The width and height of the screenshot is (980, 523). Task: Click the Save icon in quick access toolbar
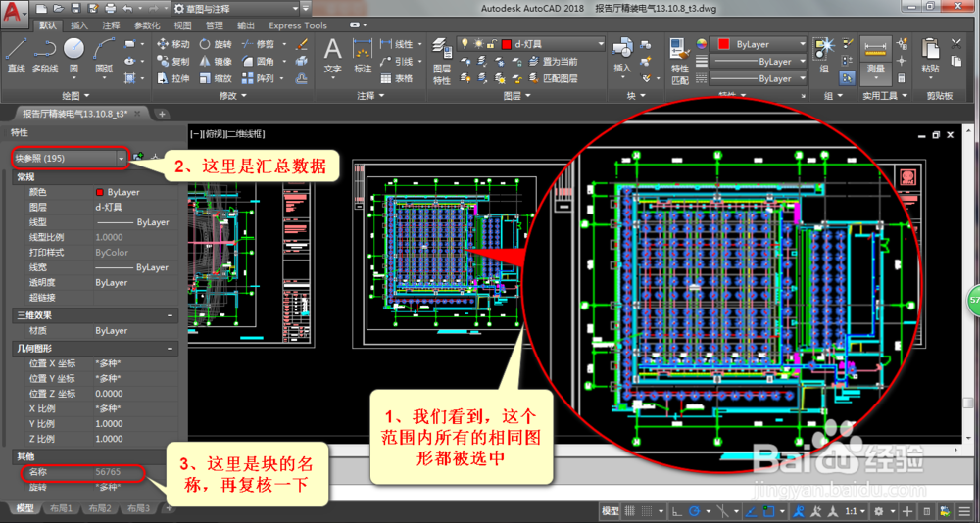[x=75, y=9]
